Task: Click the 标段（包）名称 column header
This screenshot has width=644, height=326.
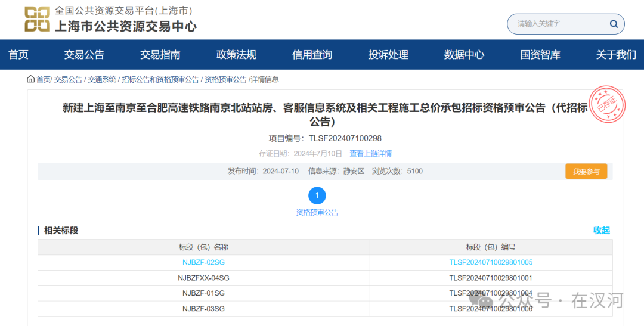Action: point(203,247)
